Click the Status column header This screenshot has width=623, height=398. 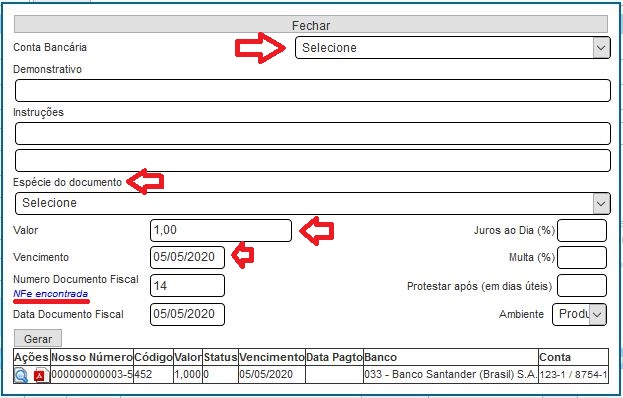point(221,357)
